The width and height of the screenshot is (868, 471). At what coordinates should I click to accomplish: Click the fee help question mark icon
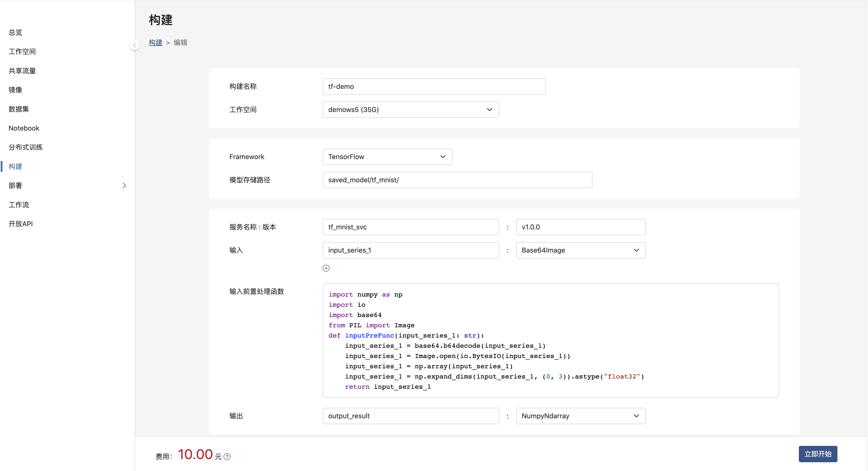click(227, 457)
